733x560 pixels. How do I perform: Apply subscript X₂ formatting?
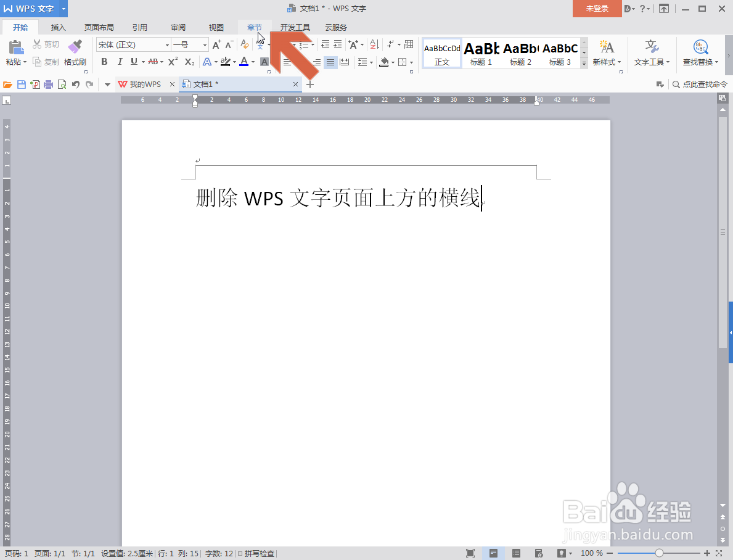point(189,62)
